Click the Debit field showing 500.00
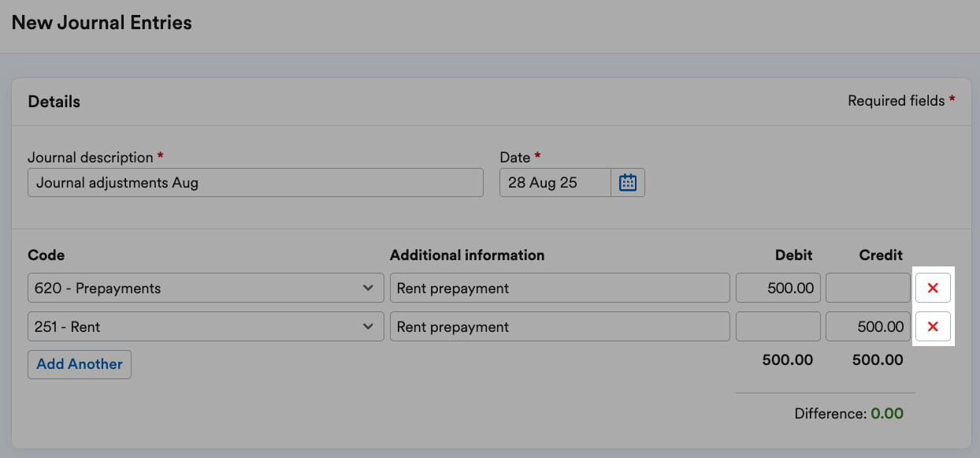This screenshot has height=458, width=980. pos(778,289)
